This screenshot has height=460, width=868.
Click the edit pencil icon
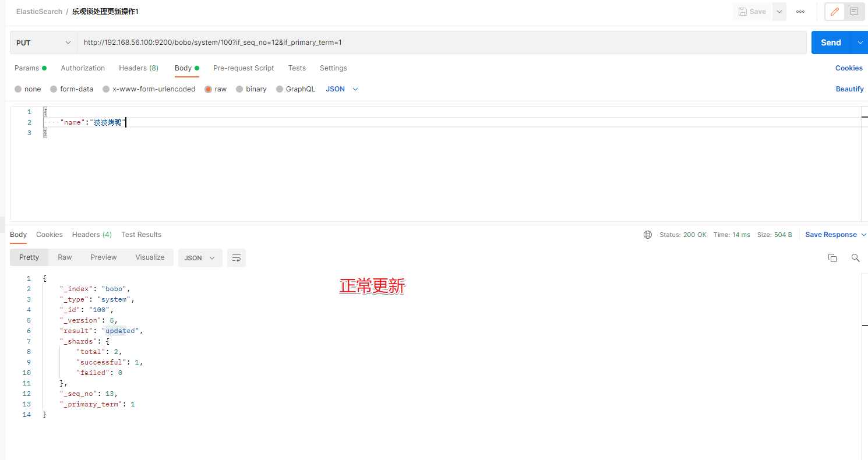click(x=834, y=12)
